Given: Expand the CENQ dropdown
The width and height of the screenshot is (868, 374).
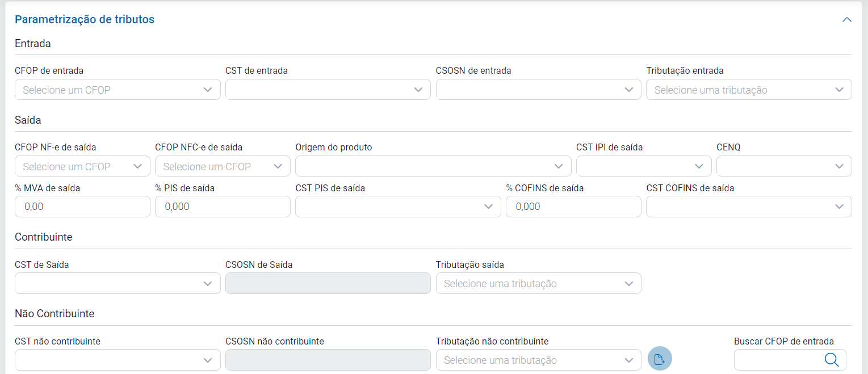Looking at the screenshot, I should click(784, 166).
